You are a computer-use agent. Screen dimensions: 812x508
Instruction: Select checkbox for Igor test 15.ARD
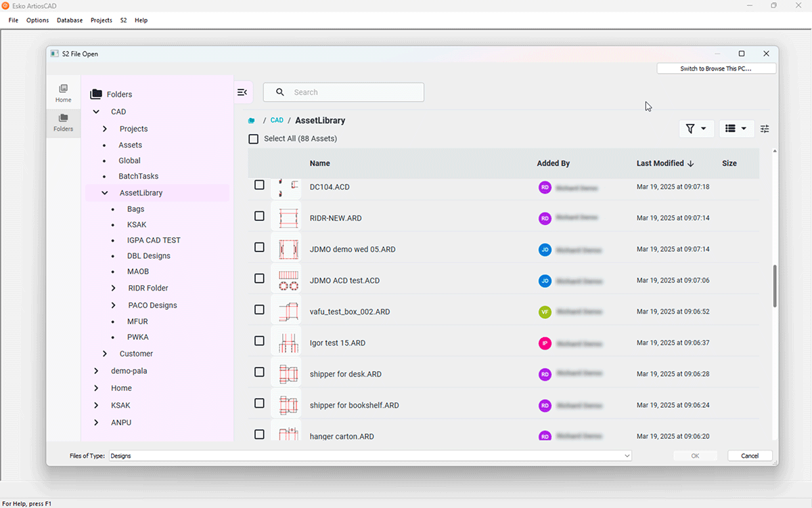coord(259,341)
